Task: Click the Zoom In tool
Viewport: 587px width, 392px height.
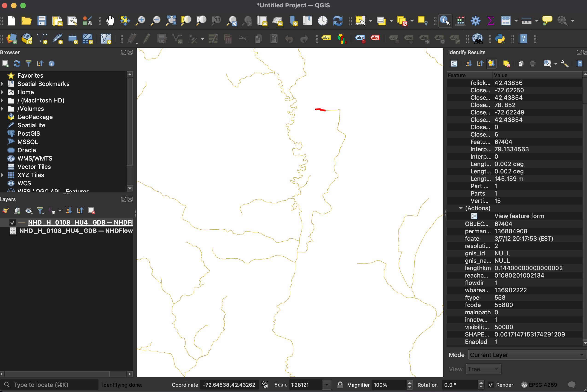Action: [141, 21]
